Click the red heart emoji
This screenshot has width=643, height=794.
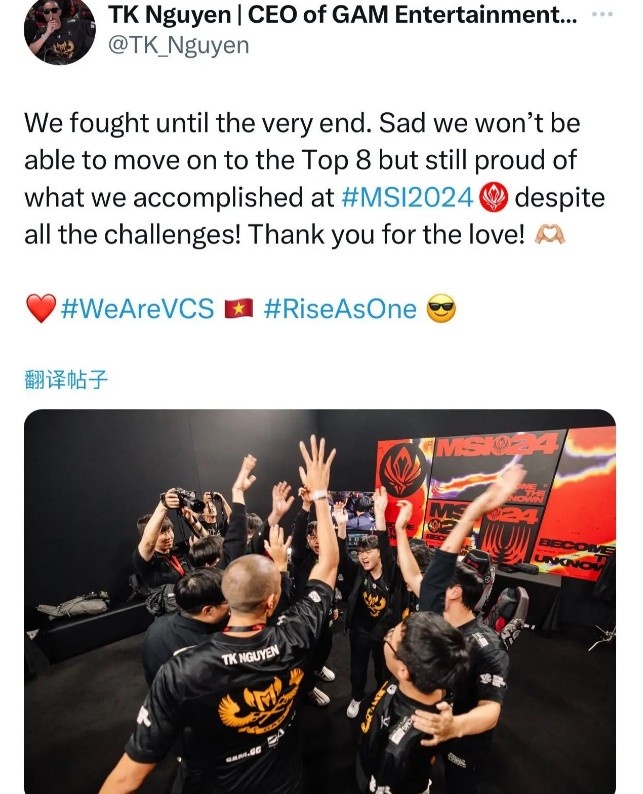click(41, 308)
